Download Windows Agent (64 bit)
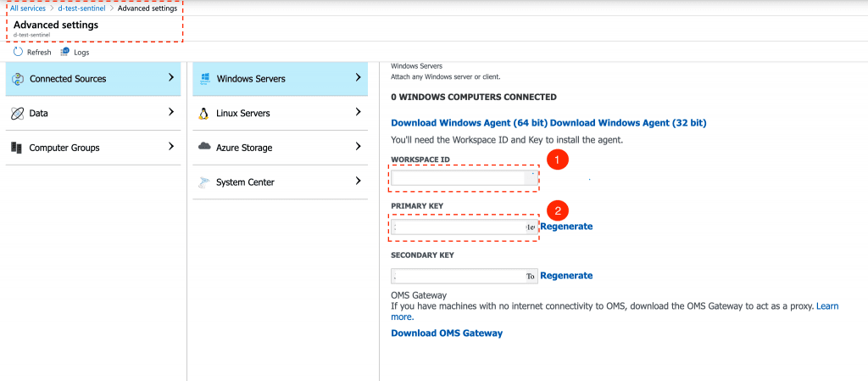 [469, 123]
